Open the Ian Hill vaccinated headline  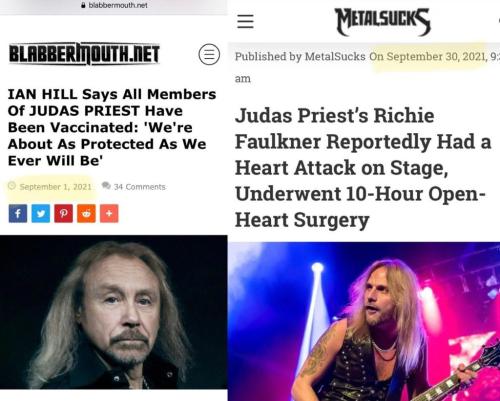point(112,127)
